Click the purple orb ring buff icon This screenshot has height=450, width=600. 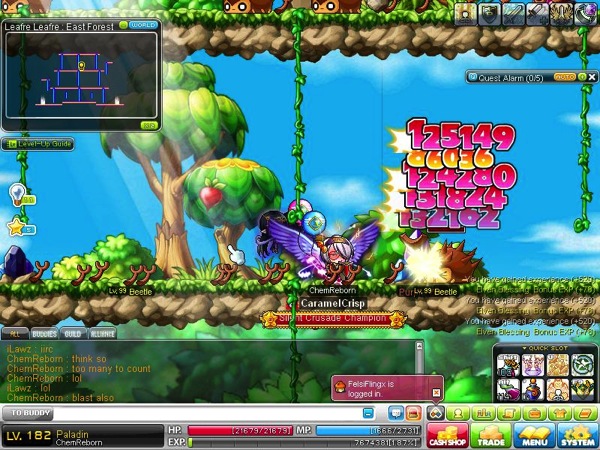pyautogui.click(x=586, y=14)
